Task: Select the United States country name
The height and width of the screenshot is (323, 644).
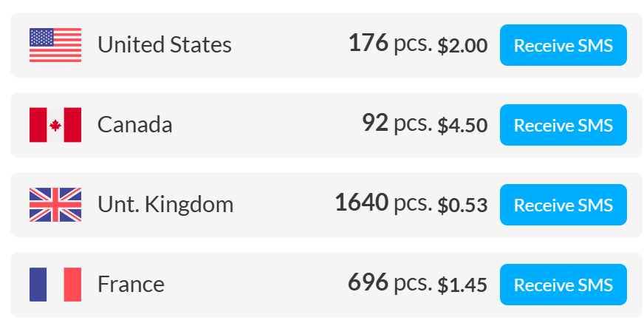Action: [164, 44]
